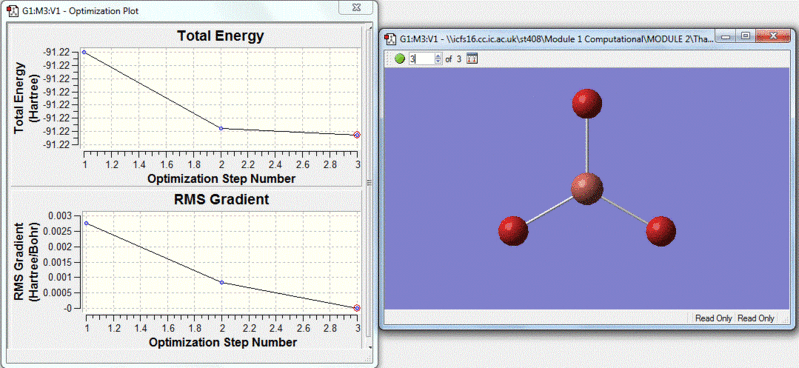Increase frame number with up arrow
This screenshot has height=368, width=799.
pos(438,56)
